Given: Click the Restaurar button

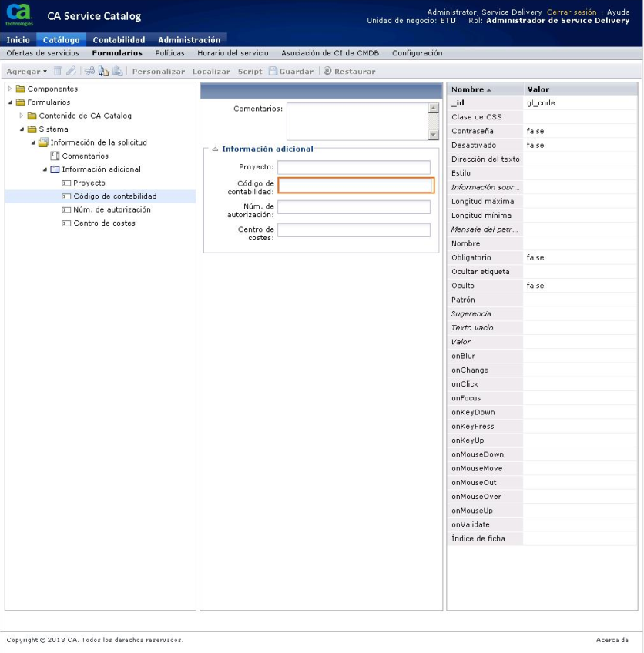Looking at the screenshot, I should (350, 71).
